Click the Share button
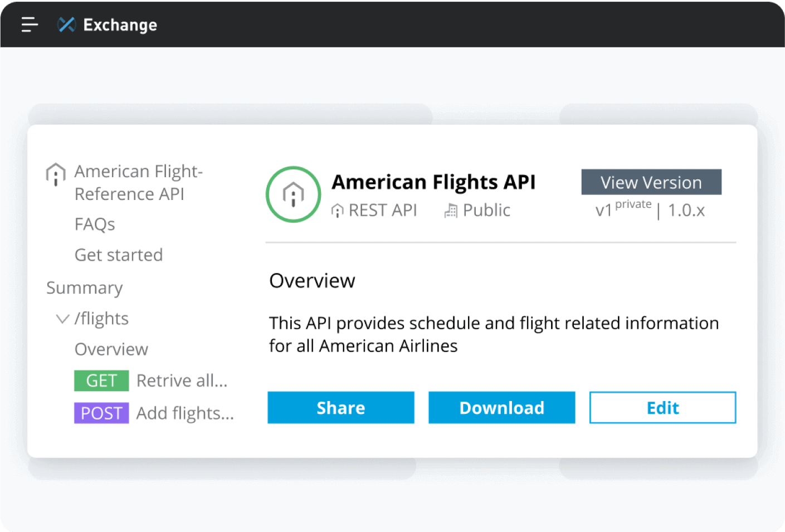Viewport: 785px width, 532px height. 341,408
